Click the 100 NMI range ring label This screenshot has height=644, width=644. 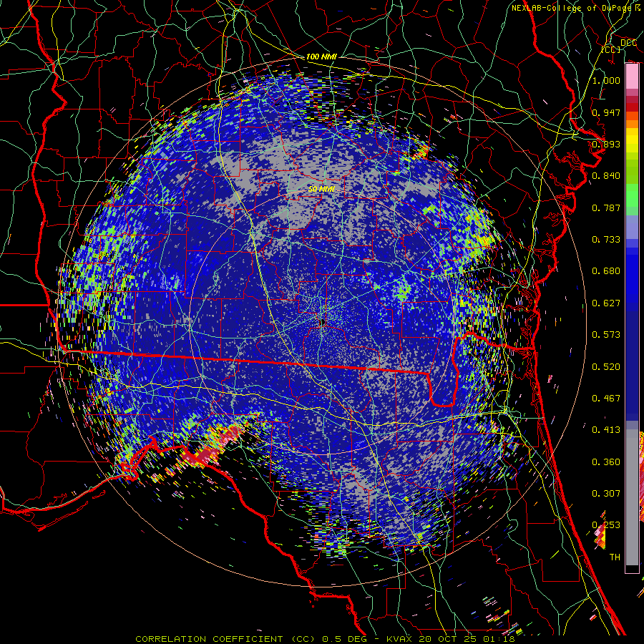(321, 57)
